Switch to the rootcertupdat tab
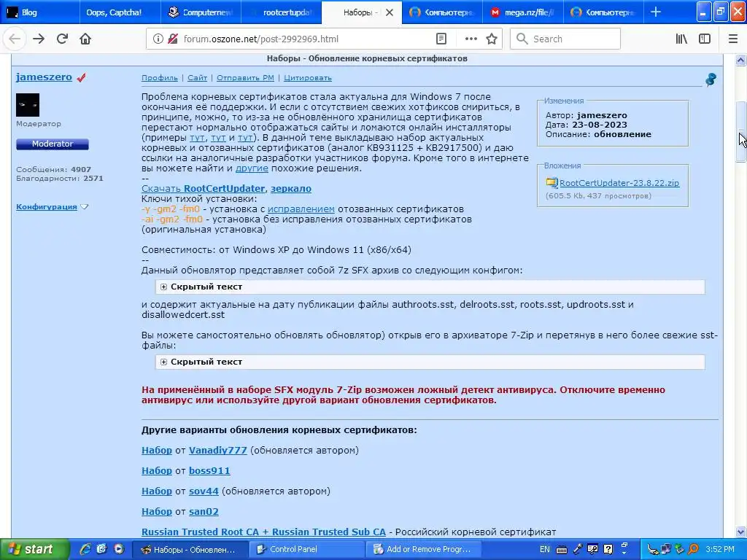The height and width of the screenshot is (560, 747). pos(281,12)
